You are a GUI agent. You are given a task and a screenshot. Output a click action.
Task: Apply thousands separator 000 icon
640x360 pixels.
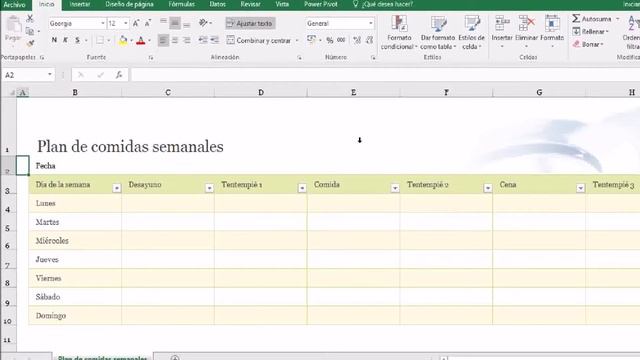coord(341,40)
